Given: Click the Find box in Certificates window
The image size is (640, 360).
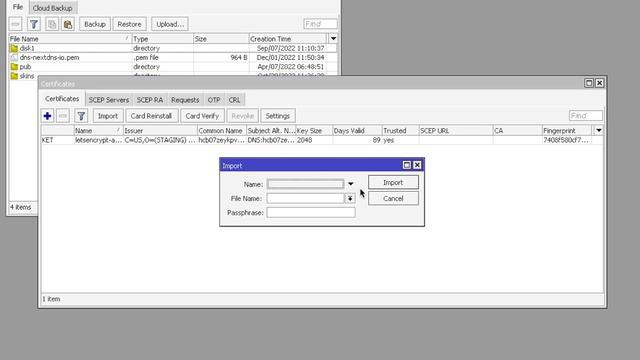Looking at the screenshot, I should coord(586,116).
